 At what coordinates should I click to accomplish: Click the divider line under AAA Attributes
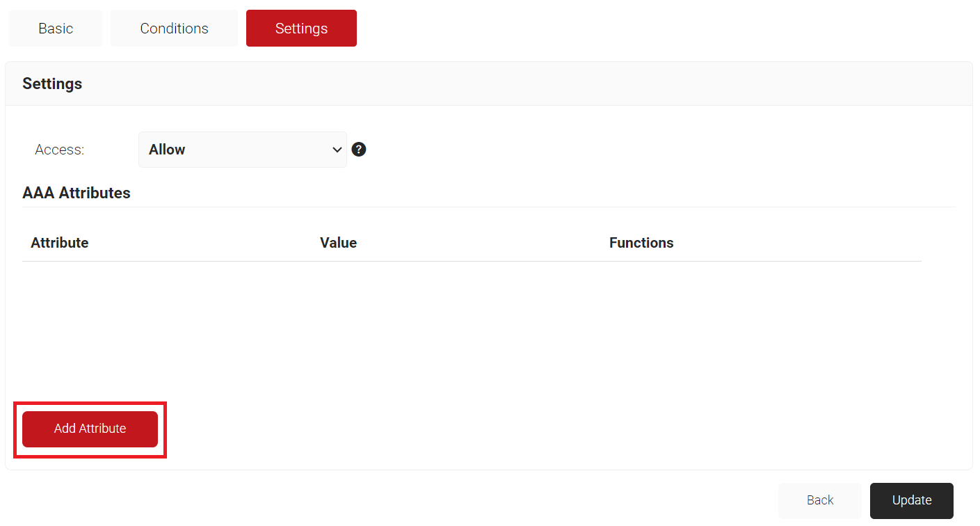pyautogui.click(x=488, y=207)
